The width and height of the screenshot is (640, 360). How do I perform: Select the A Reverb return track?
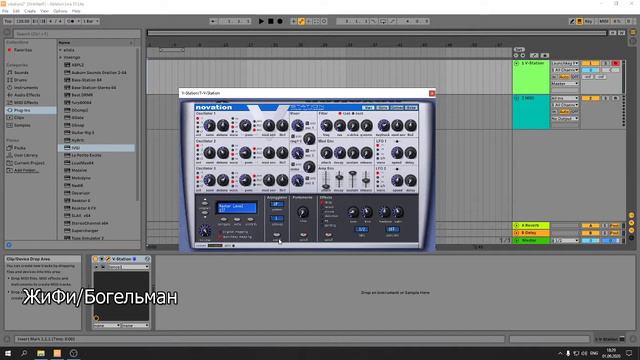(531, 225)
